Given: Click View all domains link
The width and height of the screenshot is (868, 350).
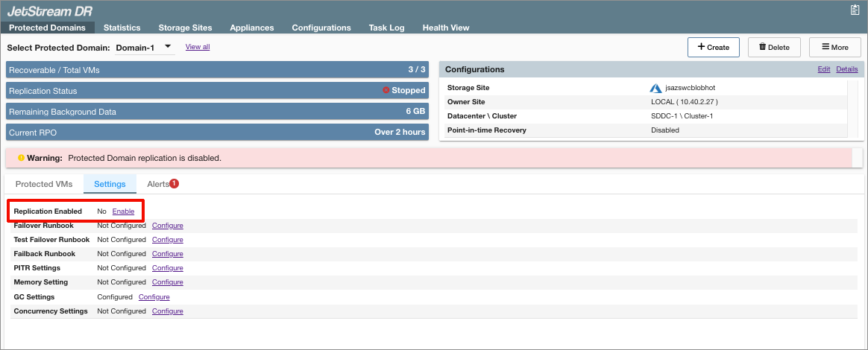Looking at the screenshot, I should [x=198, y=46].
